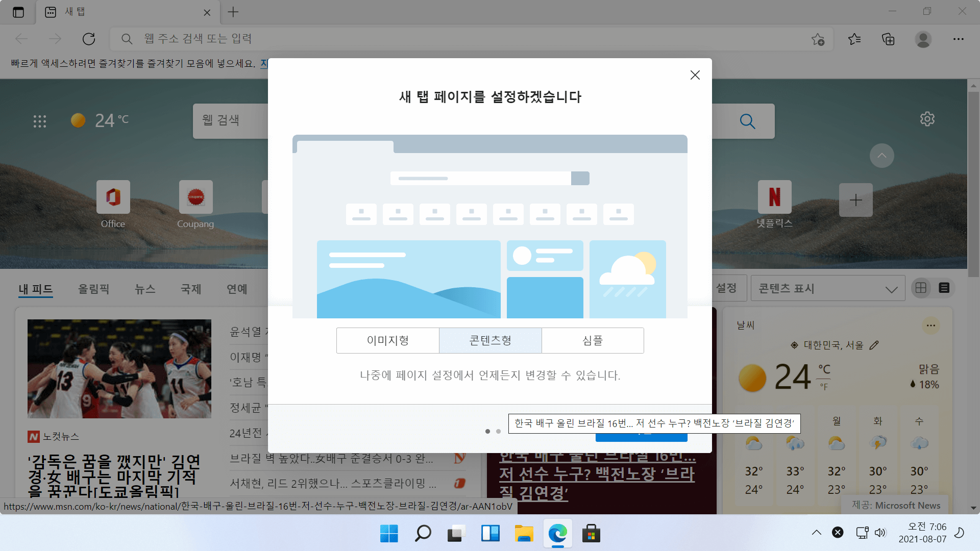Collapse quick links with the up chevron
Viewport: 980px width, 551px height.
coord(881,156)
